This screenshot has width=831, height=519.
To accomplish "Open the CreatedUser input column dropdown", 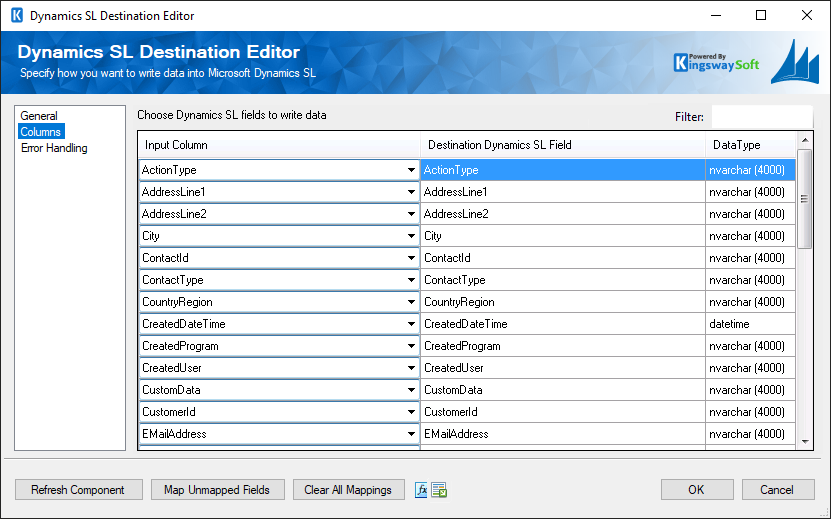I will click(x=411, y=368).
